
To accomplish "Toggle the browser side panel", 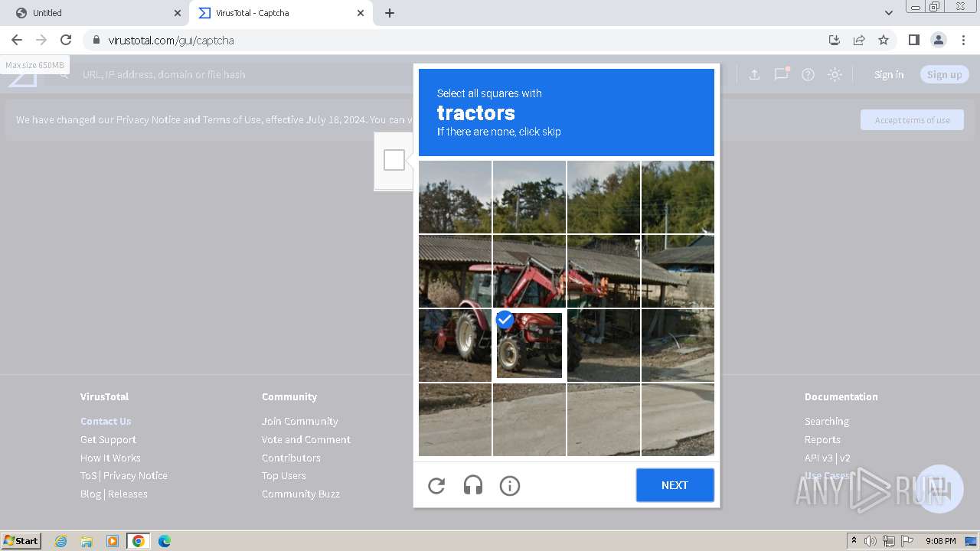I will click(913, 40).
